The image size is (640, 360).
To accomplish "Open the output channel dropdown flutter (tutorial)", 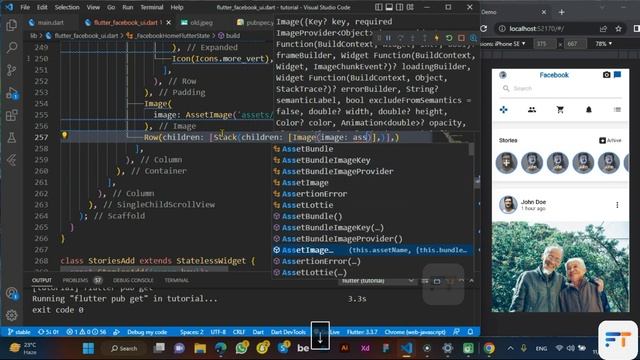I will 377,281.
